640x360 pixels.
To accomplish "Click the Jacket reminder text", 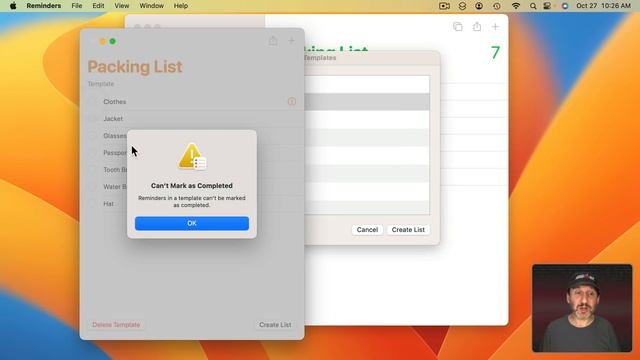I will (x=113, y=119).
